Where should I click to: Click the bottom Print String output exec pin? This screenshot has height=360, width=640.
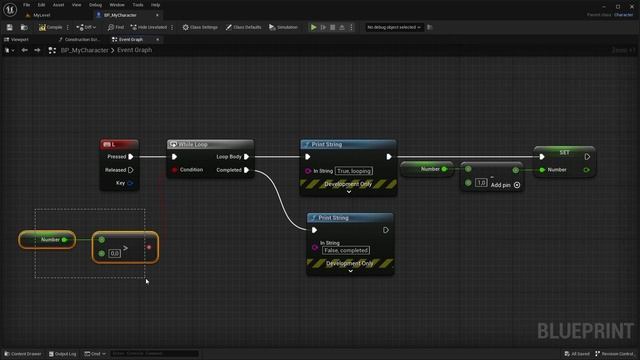386,230
